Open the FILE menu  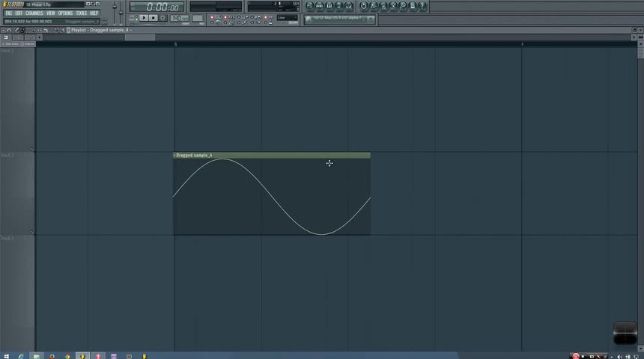click(x=9, y=13)
